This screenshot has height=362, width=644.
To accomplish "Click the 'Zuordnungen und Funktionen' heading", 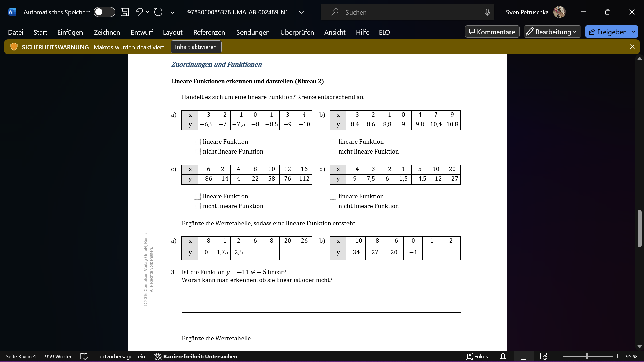I will coord(217,64).
